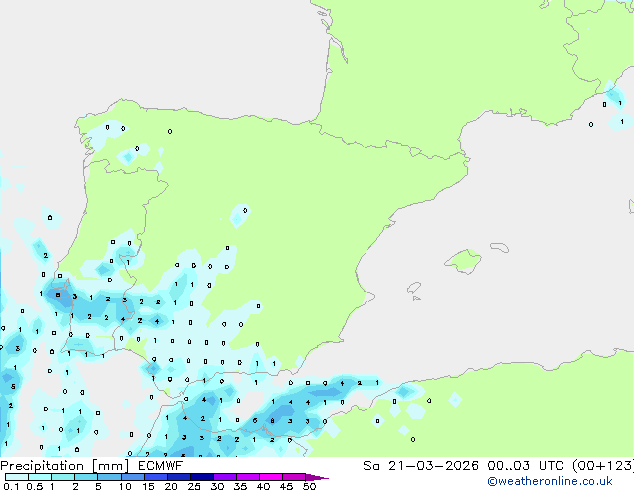The image size is (634, 490).
Task: Click legend value '10'
Action: click(125, 486)
